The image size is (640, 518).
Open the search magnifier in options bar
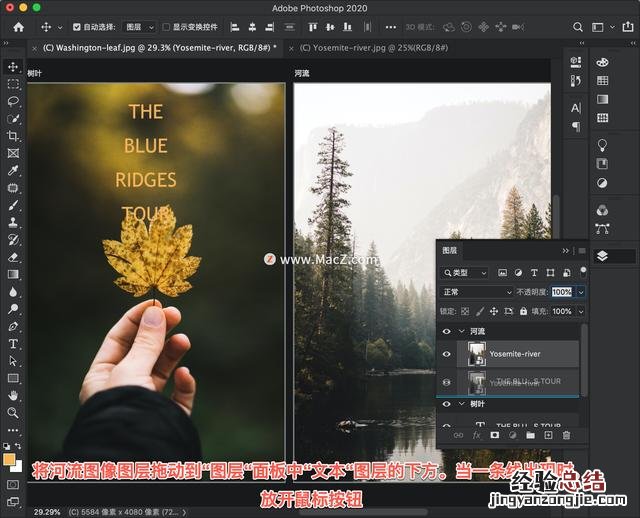[578, 27]
